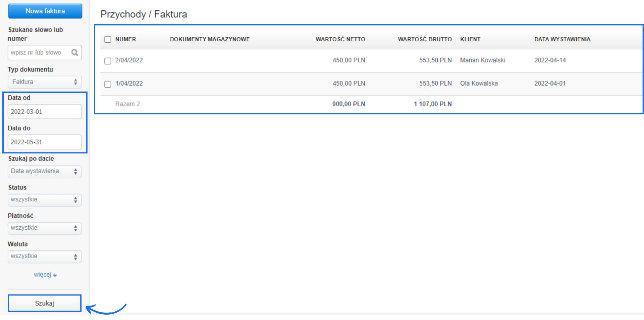Open invoice number 2/04/2022
The width and height of the screenshot is (644, 320).
point(129,60)
